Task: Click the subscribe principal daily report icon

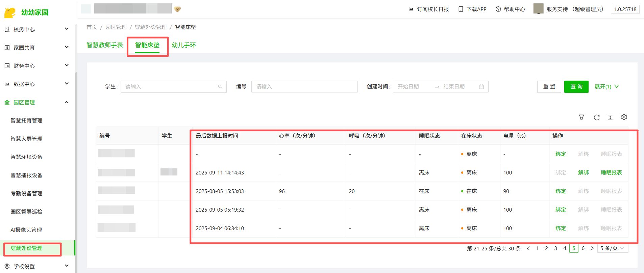Action: pos(411,9)
